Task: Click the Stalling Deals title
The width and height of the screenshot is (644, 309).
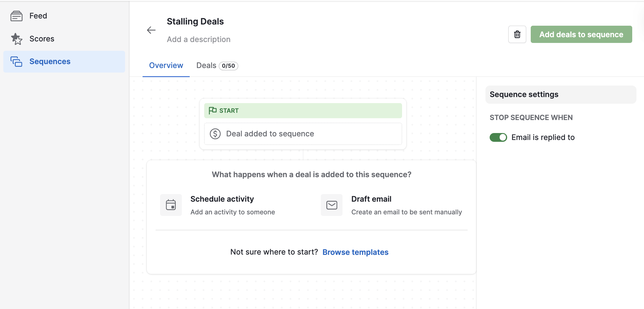Action: [195, 21]
